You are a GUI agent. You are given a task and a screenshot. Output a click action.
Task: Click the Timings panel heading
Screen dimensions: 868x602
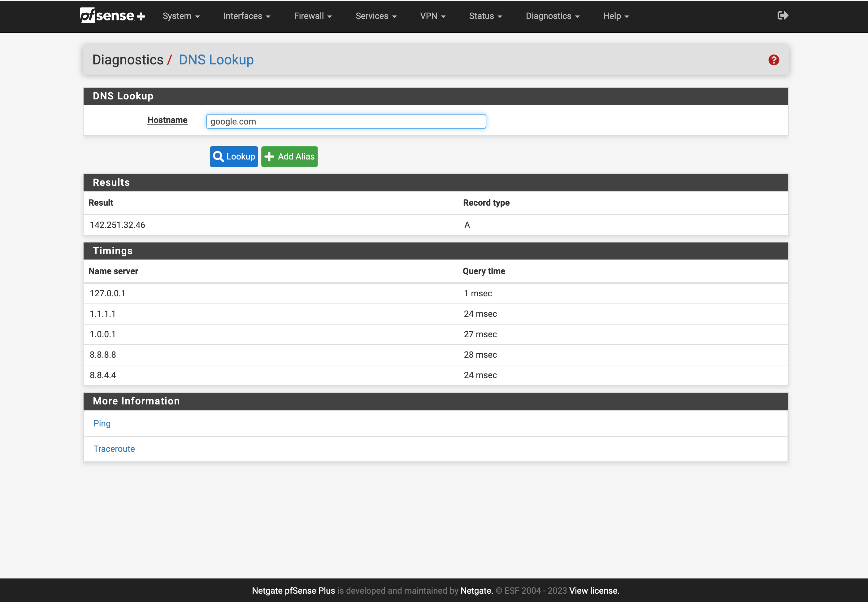point(113,251)
